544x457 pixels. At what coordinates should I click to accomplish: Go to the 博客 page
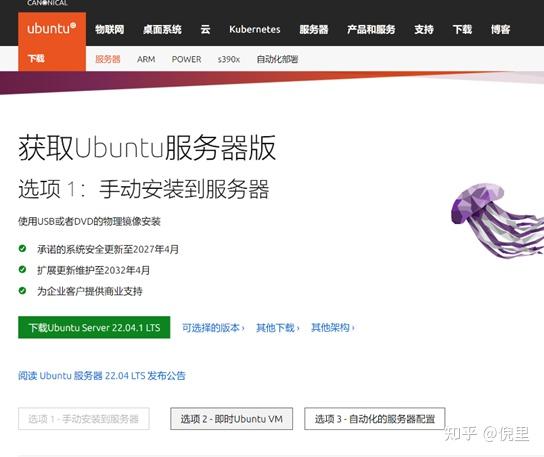click(x=500, y=29)
